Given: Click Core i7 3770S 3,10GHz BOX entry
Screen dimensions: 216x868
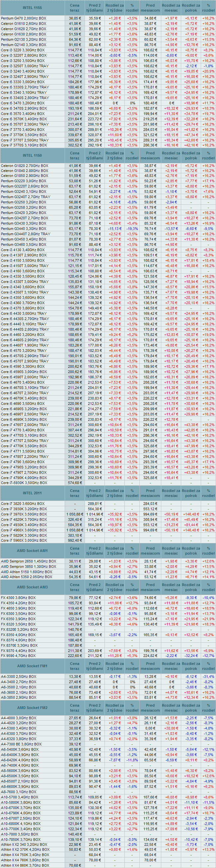Looking at the screenshot, I should 24,145.
